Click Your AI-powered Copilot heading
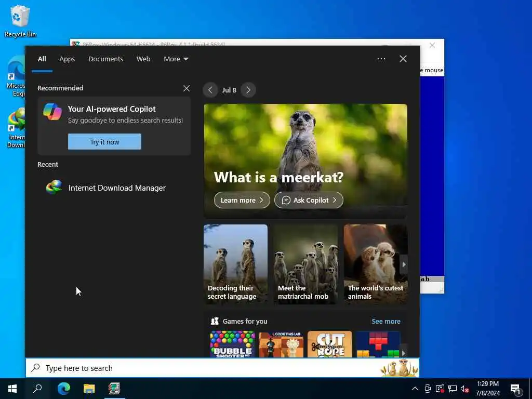Viewport: 532px width, 399px height. (112, 109)
